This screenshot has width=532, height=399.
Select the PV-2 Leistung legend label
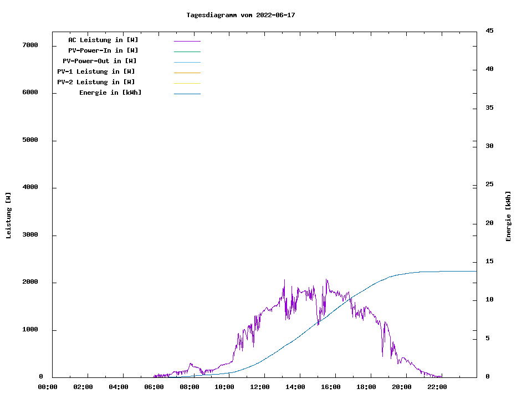point(96,82)
